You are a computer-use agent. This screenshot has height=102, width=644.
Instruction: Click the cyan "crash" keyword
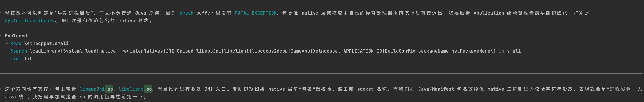[186, 13]
